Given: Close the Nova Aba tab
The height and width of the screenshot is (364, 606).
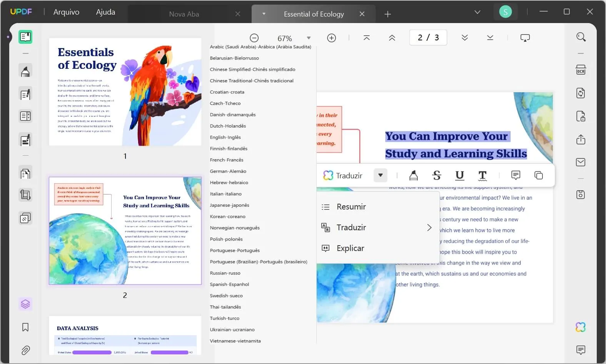Looking at the screenshot, I should coord(238,14).
